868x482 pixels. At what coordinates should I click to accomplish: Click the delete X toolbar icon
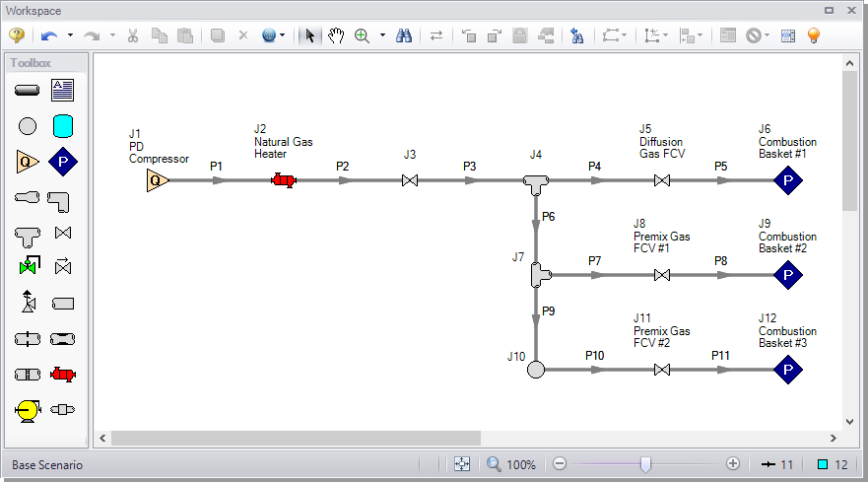click(x=243, y=35)
